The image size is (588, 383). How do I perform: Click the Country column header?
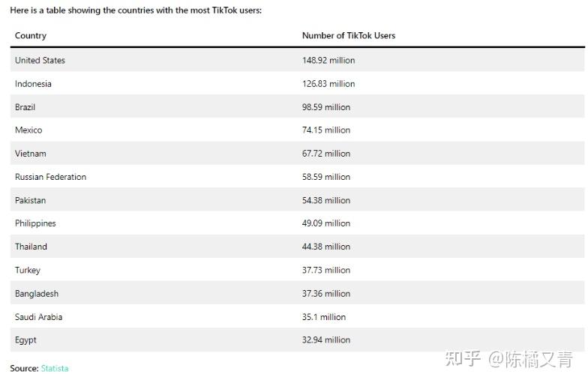pyautogui.click(x=31, y=35)
